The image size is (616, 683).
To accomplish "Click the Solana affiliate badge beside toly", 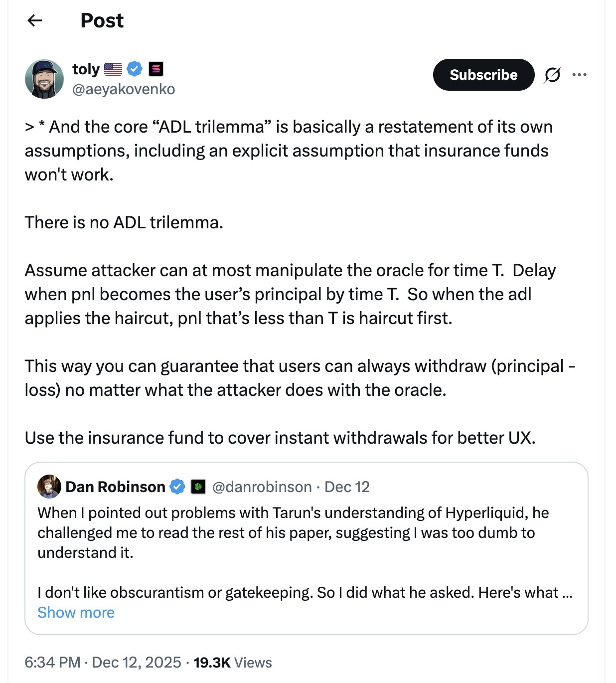I will point(156,69).
